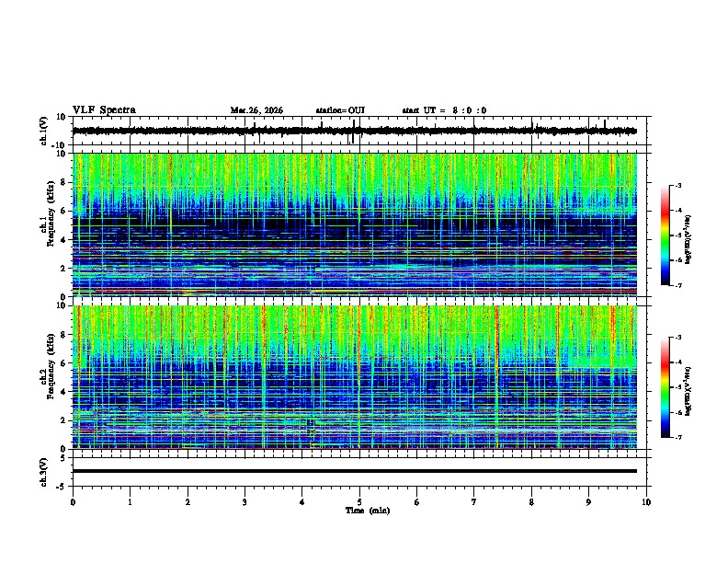This screenshot has width=728, height=563.
Task: Click the time axis tick label "9"
Action: [x=588, y=502]
